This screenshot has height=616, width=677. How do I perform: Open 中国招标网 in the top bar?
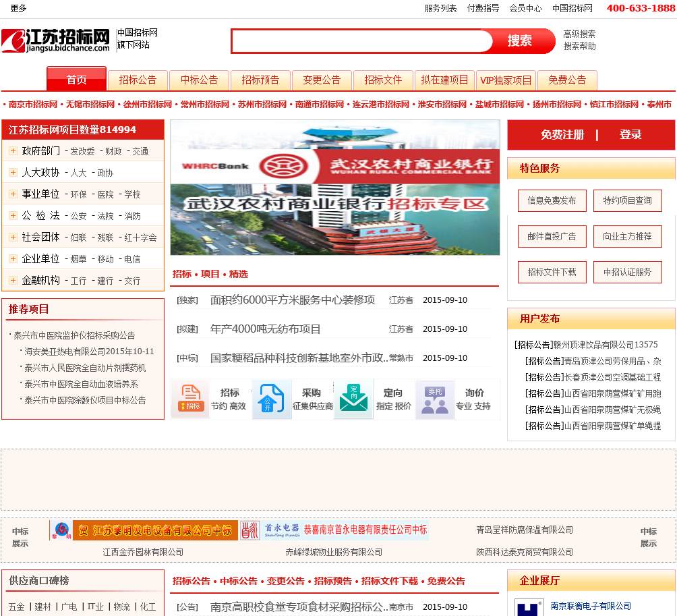click(572, 8)
